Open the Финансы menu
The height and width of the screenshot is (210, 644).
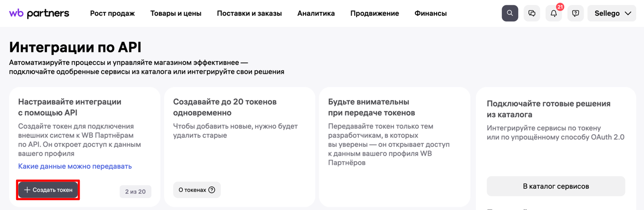[x=430, y=13]
